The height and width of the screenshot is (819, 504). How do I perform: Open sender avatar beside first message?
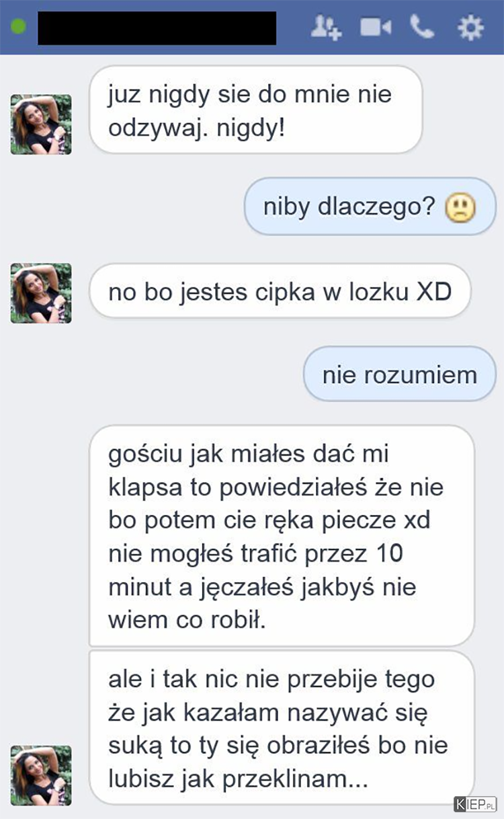[41, 124]
